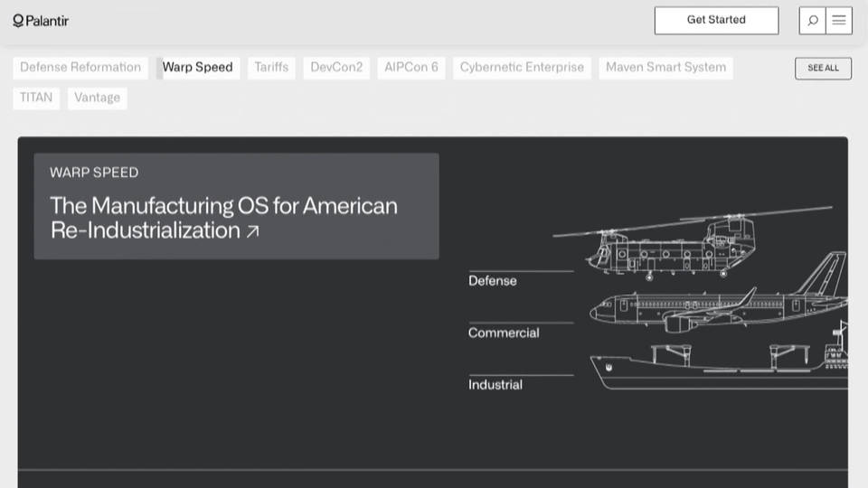
Task: Select the Vantage tab
Action: (x=98, y=98)
